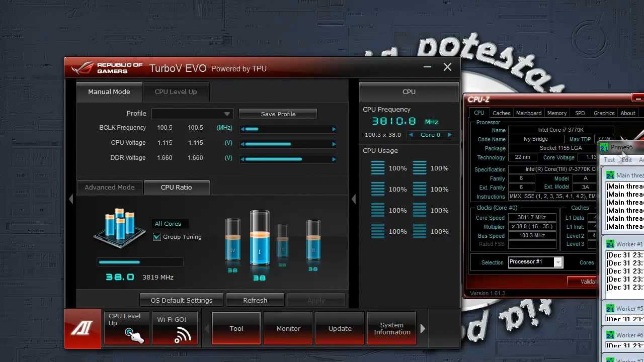
Task: Increase CPU Voltage with right arrow
Action: pyautogui.click(x=334, y=144)
